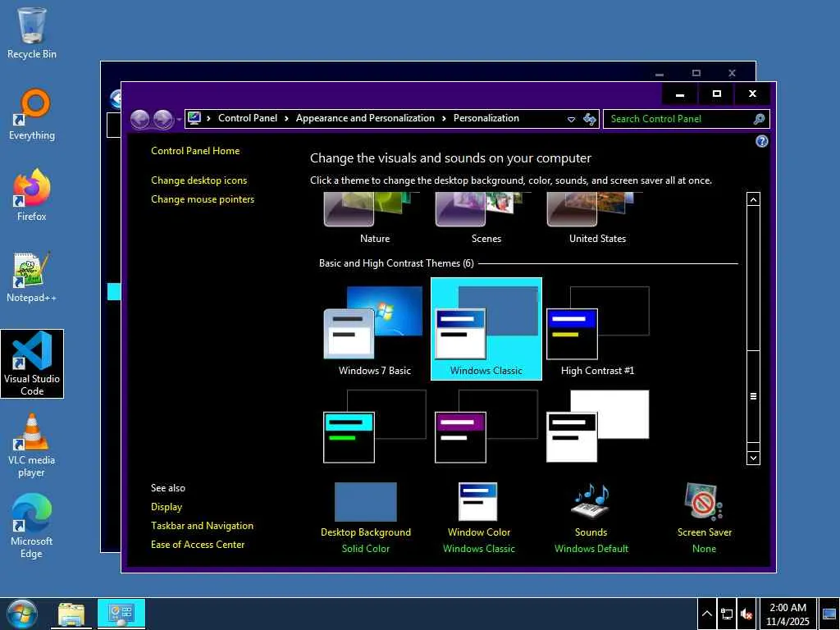Open Screen Saver settings icon
This screenshot has width=840, height=630.
[703, 502]
